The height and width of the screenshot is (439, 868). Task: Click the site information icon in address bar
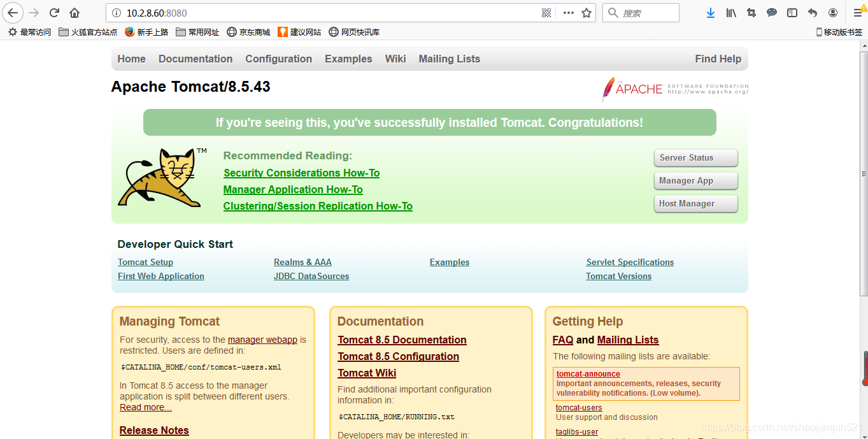(x=116, y=13)
